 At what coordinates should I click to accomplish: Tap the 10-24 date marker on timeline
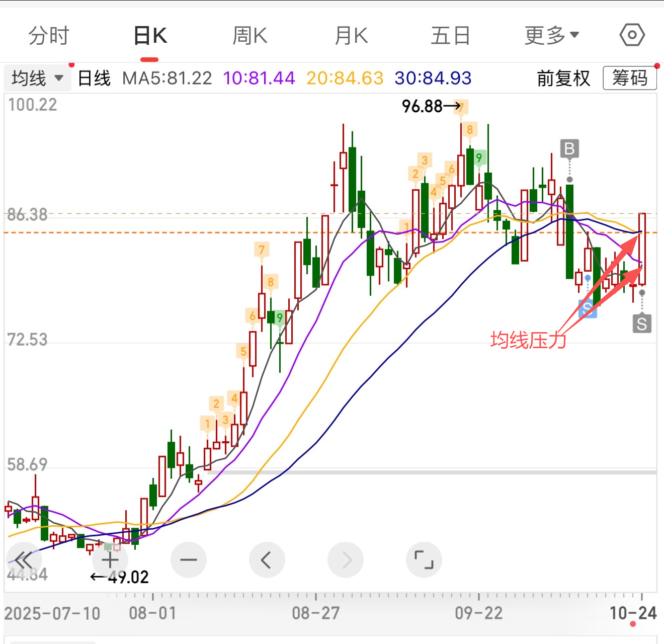click(633, 613)
